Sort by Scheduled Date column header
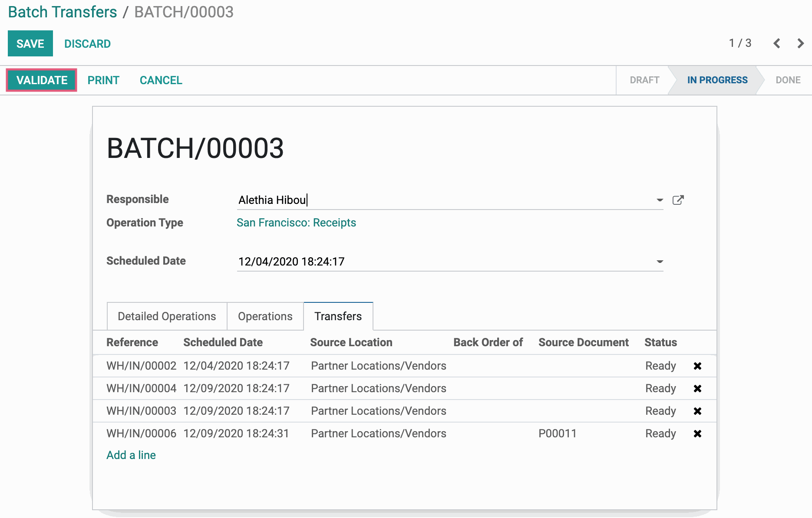 pos(223,342)
